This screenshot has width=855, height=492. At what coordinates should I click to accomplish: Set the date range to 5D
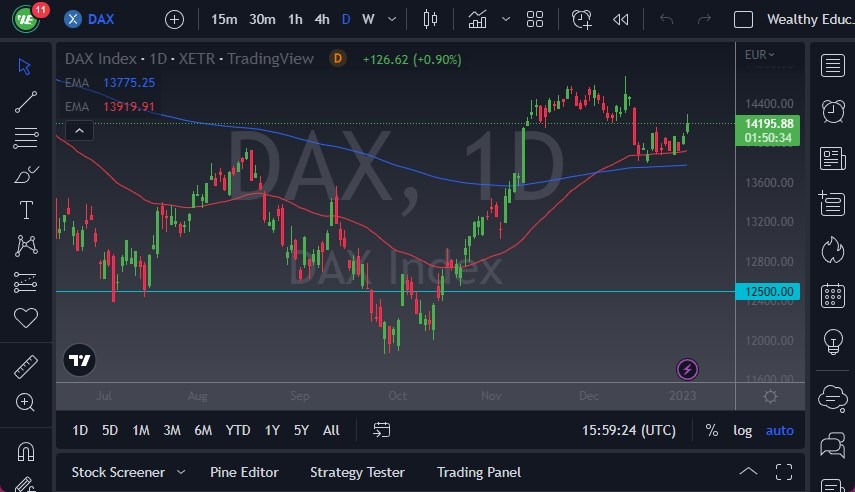pyautogui.click(x=110, y=430)
